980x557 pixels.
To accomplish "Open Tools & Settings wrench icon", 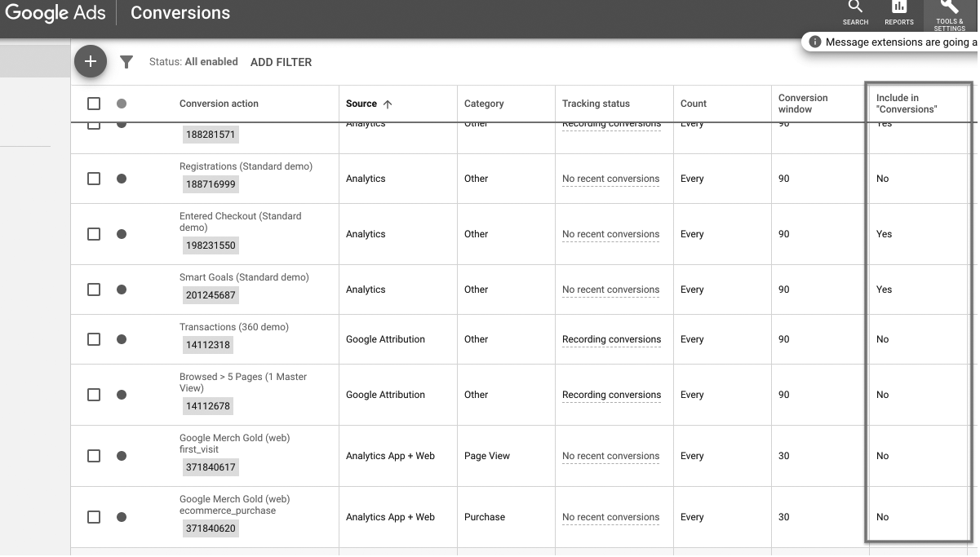I will (x=949, y=8).
